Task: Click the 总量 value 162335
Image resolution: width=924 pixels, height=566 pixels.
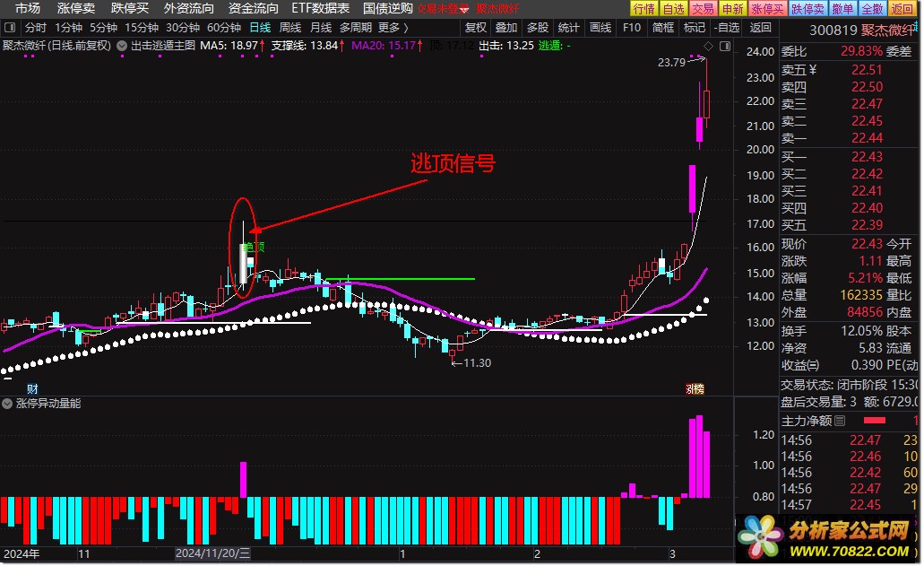Action: coord(861,295)
